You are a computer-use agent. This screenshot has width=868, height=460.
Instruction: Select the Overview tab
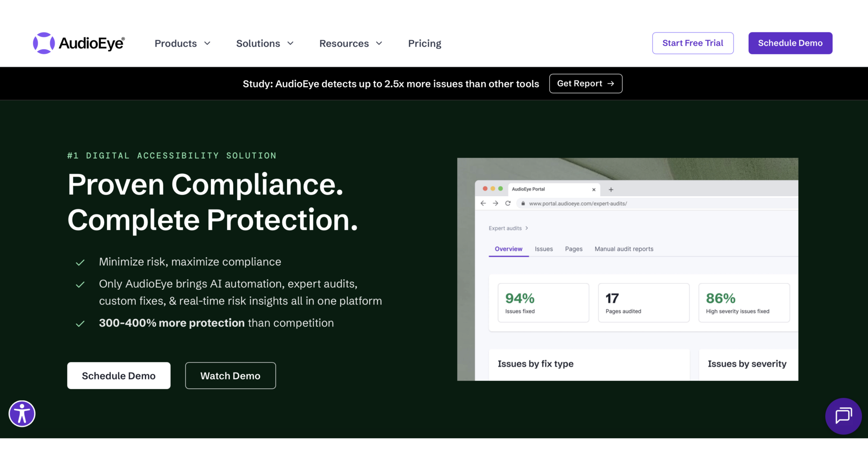click(x=508, y=249)
